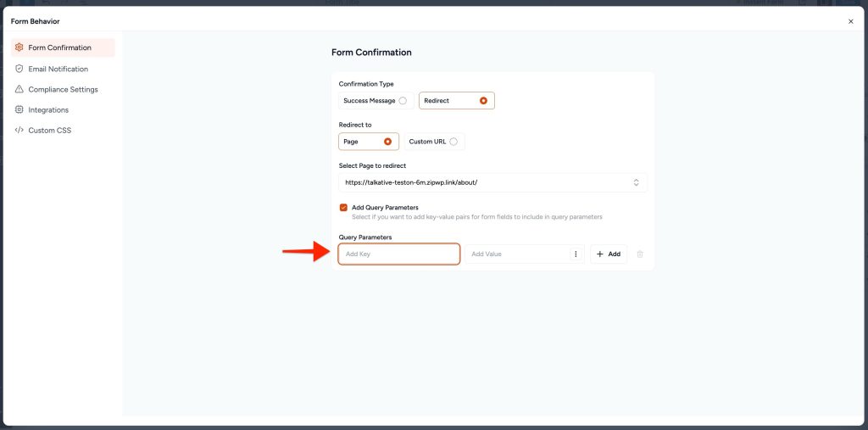Click the Custom CSS code icon
Screen dimensions: 868x430
19,130
